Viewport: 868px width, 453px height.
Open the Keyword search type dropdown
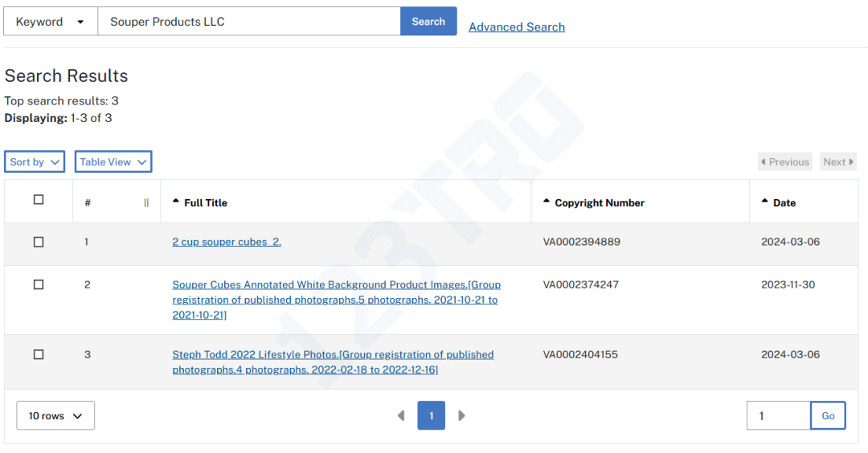(x=51, y=22)
